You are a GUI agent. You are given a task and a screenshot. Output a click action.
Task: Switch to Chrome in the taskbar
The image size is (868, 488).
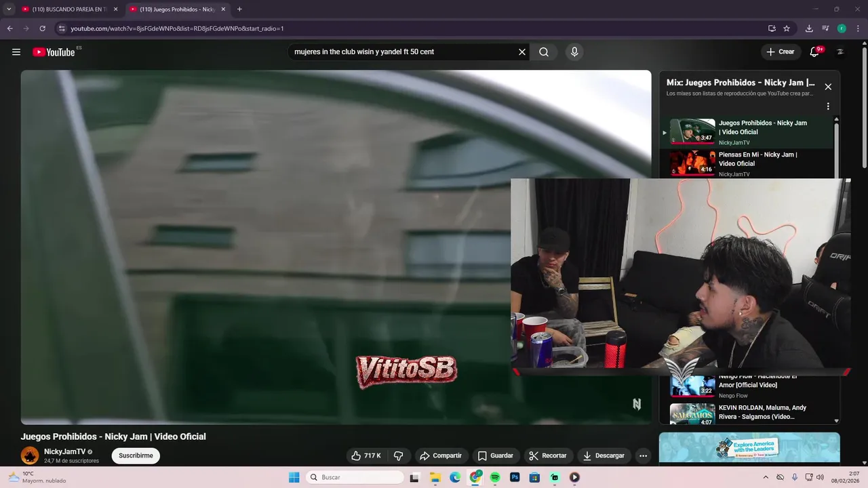(475, 477)
